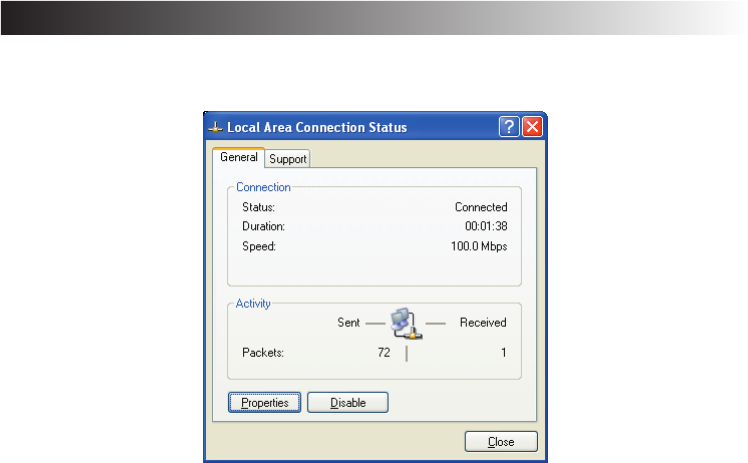Open the Properties of the connection
This screenshot has height=463, width=748.
click(x=264, y=402)
